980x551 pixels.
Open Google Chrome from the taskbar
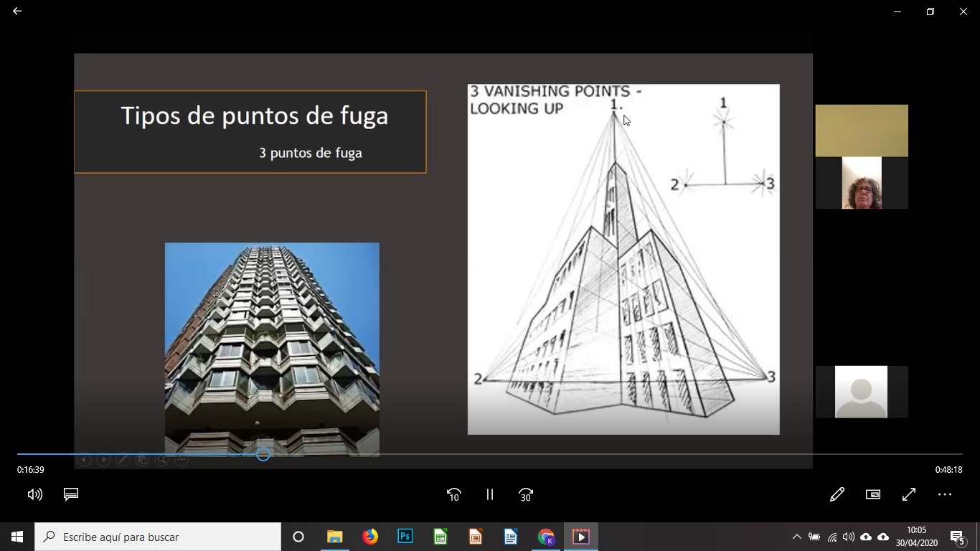[546, 537]
